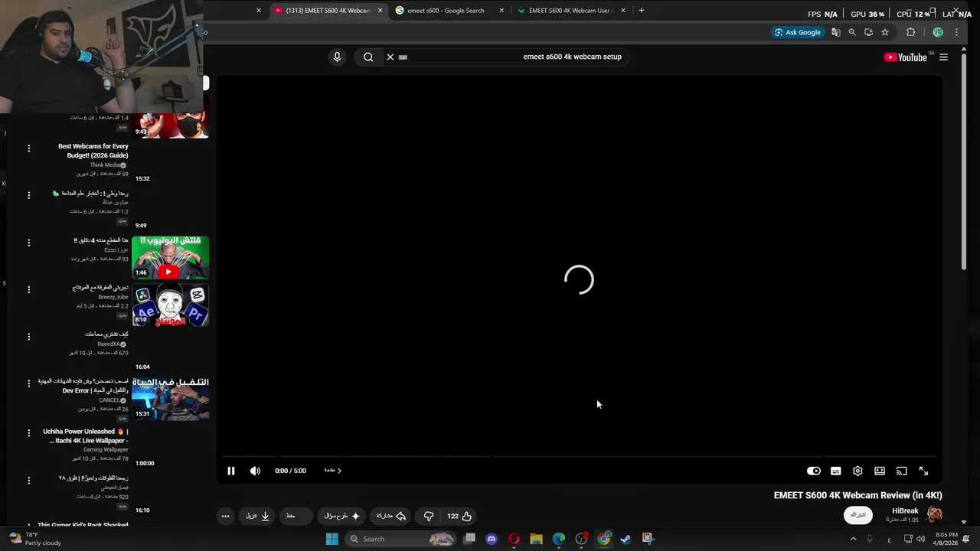Open Think Media channel link

(105, 165)
